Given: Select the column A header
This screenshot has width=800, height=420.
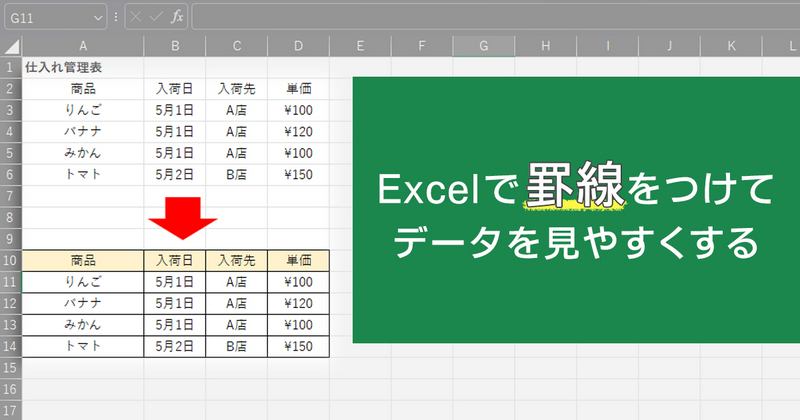Looking at the screenshot, I should point(83,46).
